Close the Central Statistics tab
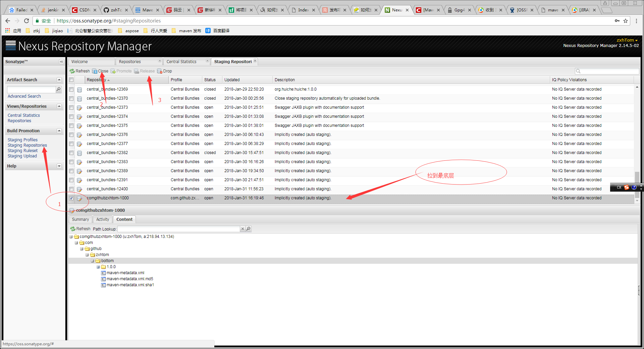644x349 pixels. point(207,61)
